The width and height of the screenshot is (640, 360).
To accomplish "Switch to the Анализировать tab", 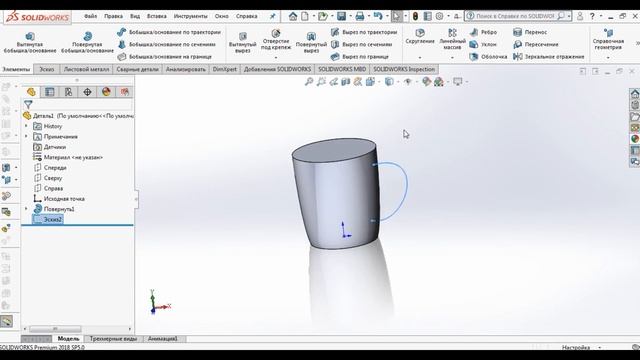I will pos(185,69).
